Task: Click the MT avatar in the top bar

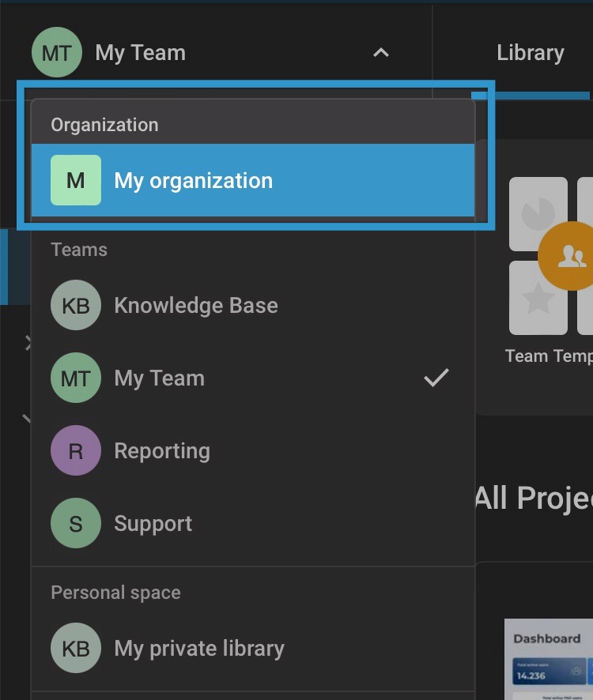Action: point(56,52)
